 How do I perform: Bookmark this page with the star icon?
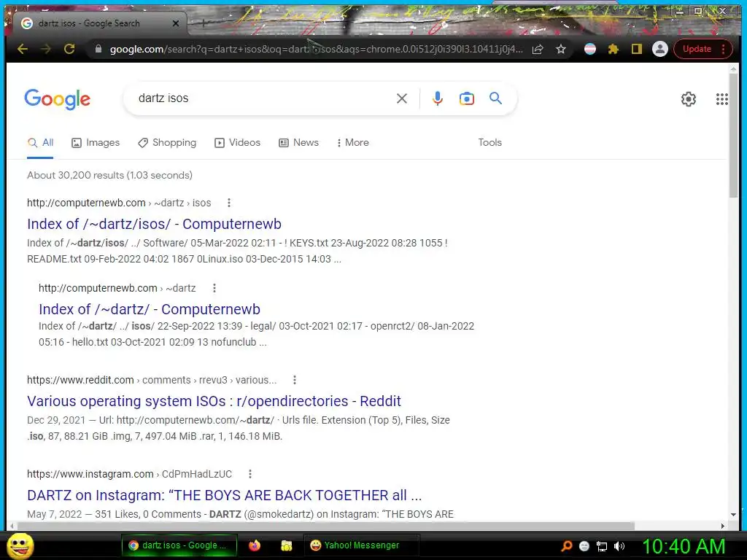[x=561, y=49]
